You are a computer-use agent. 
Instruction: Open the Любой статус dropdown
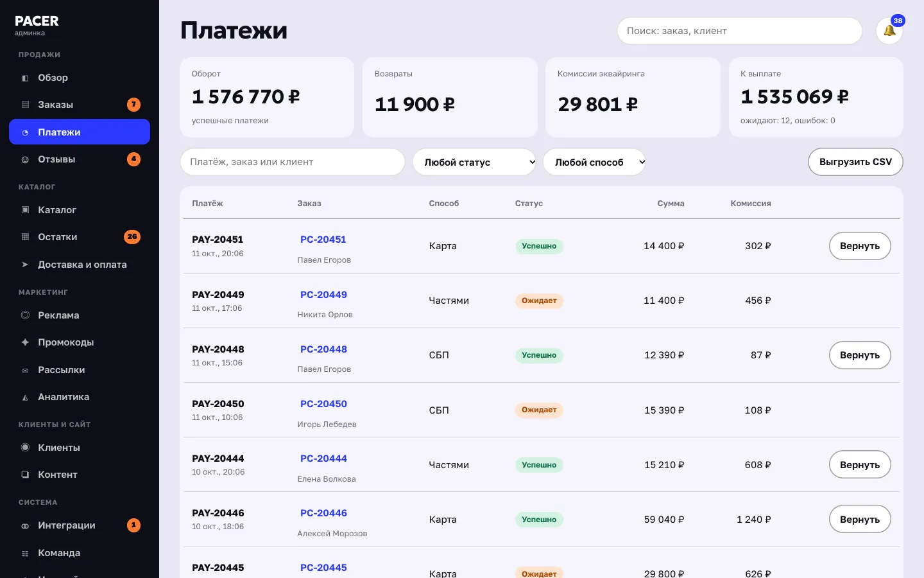pos(474,162)
